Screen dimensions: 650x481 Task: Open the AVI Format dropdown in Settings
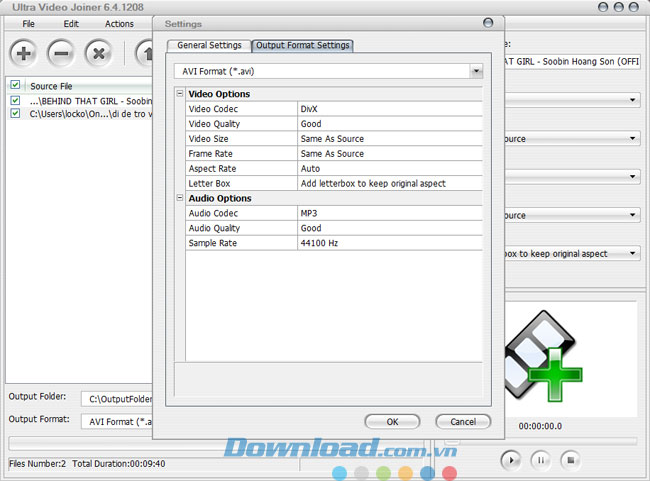click(x=476, y=71)
